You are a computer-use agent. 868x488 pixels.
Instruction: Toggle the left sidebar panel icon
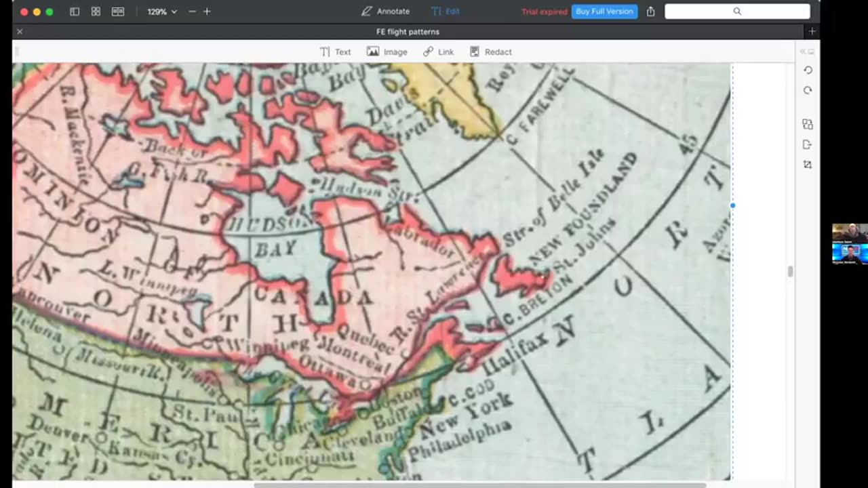[75, 12]
